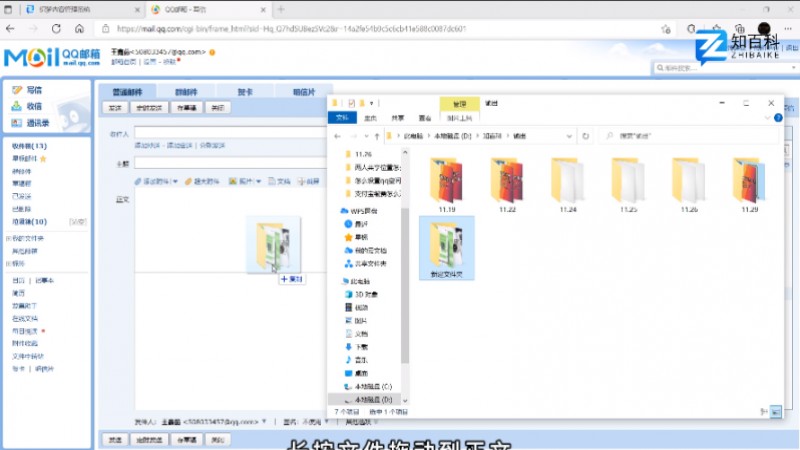
Task: Open the browser profile avatar
Action: pyautogui.click(x=764, y=29)
